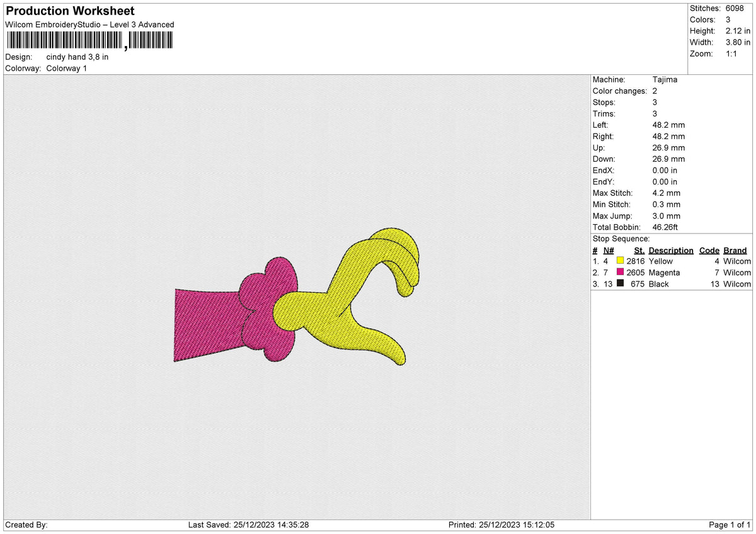Viewport: 756px width, 534px height.
Task: Click the 'EndX:' label
Action: pyautogui.click(x=604, y=171)
